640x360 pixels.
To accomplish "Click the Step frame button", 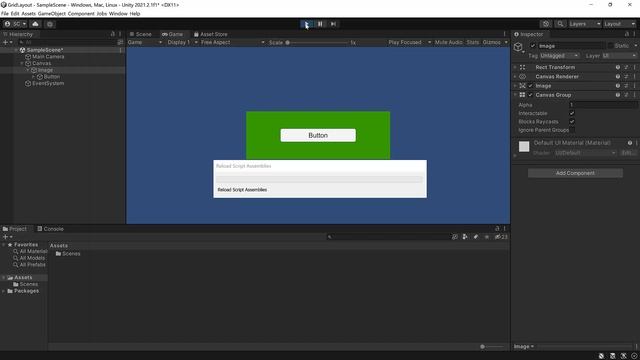I will click(x=333, y=24).
